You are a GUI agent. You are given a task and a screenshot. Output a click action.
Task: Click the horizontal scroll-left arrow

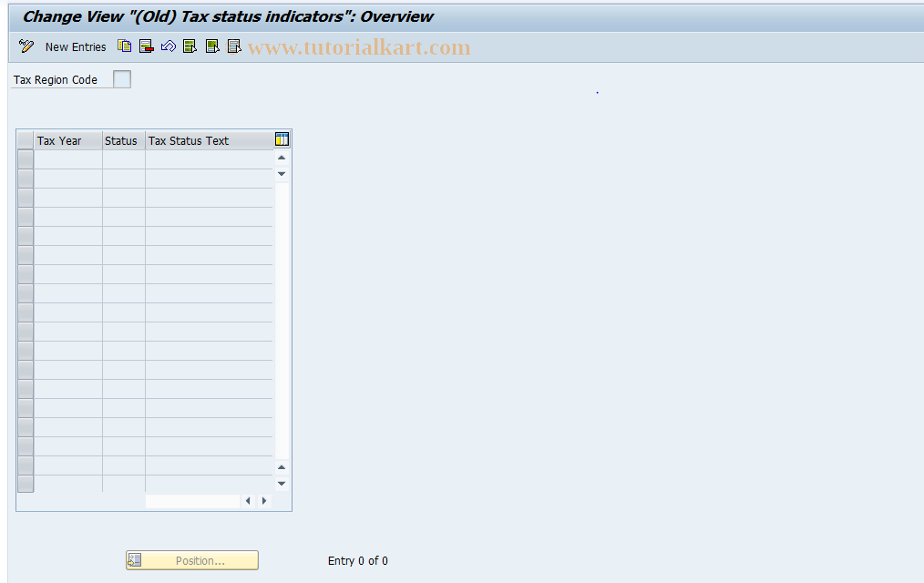248,500
